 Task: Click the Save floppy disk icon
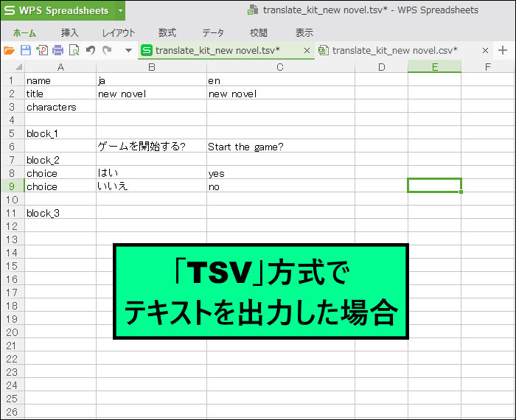(25, 50)
